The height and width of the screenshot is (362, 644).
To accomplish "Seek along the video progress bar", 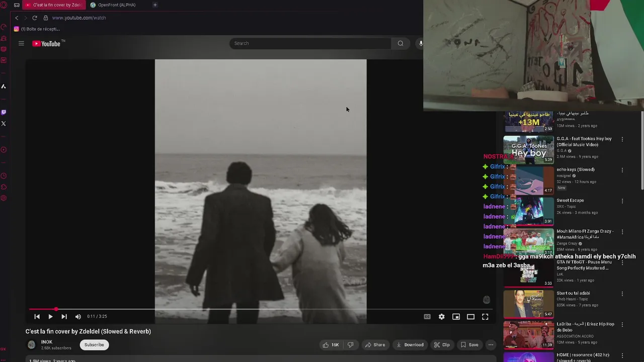I will click(x=260, y=309).
